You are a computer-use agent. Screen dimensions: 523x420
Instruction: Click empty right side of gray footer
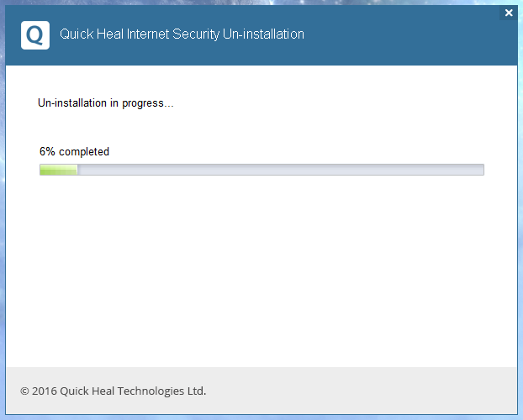[378, 391]
